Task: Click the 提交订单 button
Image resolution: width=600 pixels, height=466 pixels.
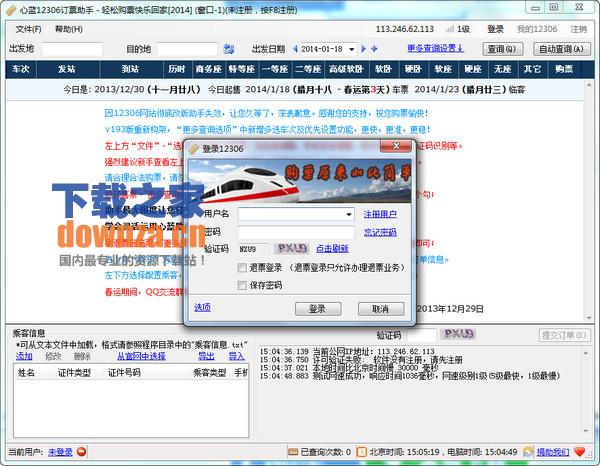Action: (564, 335)
